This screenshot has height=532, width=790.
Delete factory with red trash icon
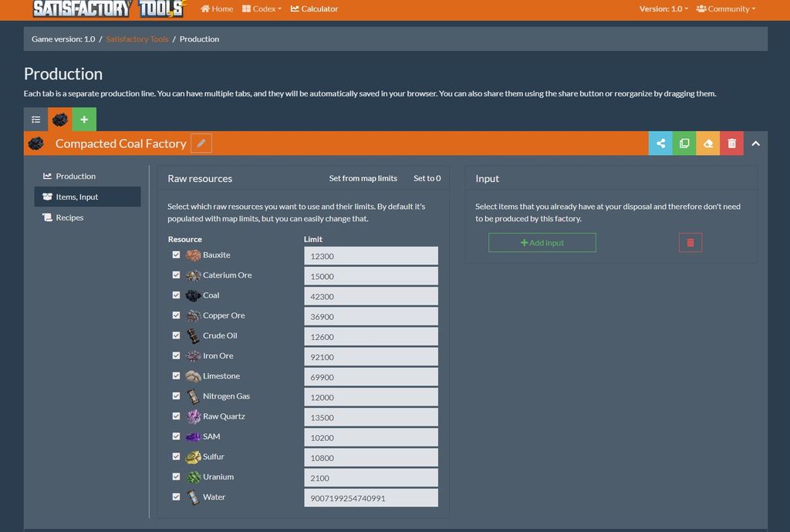point(731,143)
